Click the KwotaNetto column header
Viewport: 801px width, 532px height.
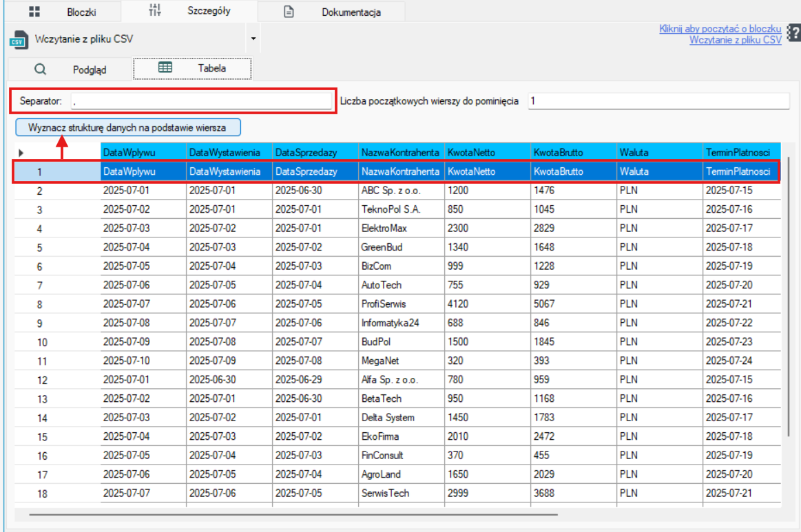pos(488,152)
